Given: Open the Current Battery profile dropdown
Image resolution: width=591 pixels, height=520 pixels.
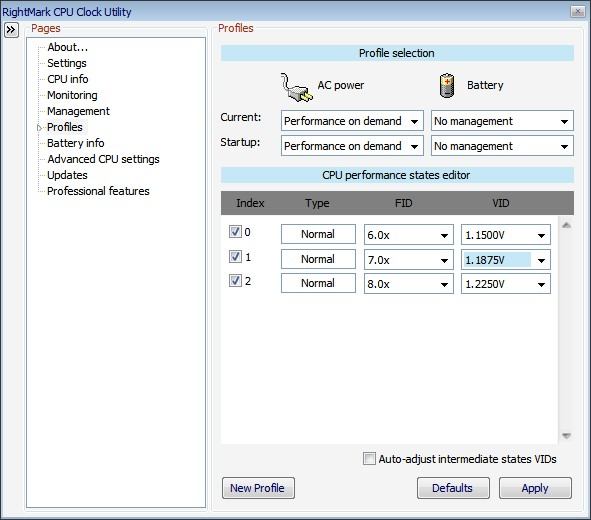Looking at the screenshot, I should (x=502, y=121).
